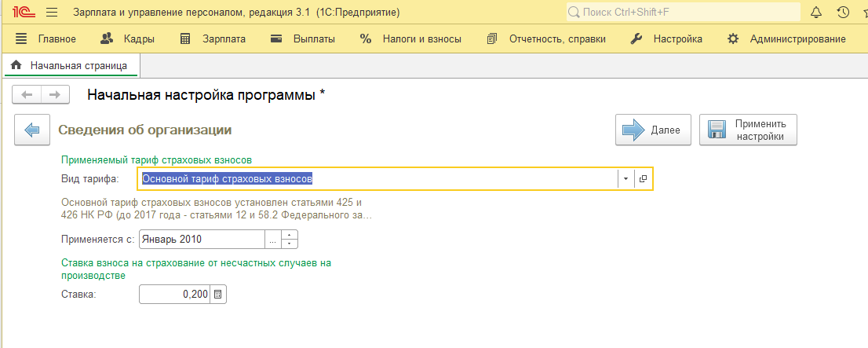868x348 pixels.
Task: Click Применяется с date field
Action: tap(202, 240)
